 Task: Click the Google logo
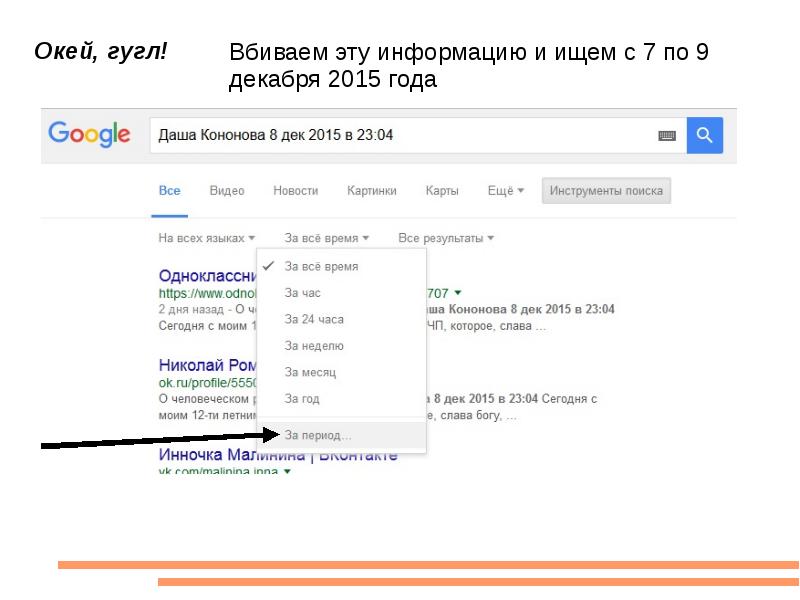[89, 134]
